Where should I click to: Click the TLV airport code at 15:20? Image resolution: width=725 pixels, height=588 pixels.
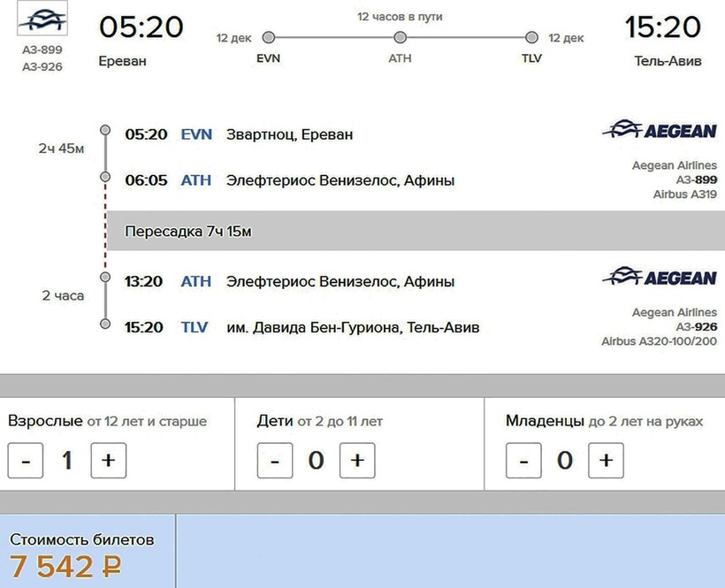(x=195, y=327)
